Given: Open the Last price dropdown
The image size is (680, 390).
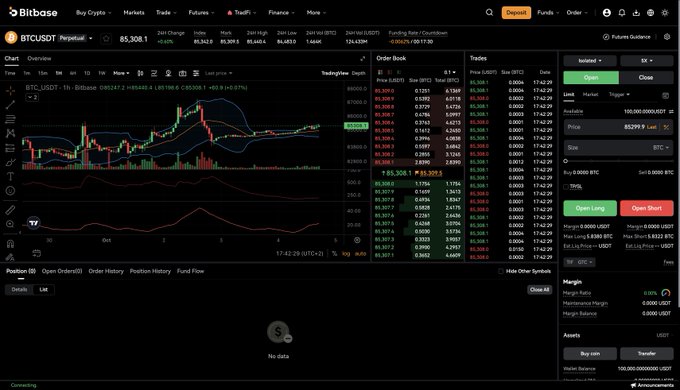Looking at the screenshot, I should (x=219, y=73).
